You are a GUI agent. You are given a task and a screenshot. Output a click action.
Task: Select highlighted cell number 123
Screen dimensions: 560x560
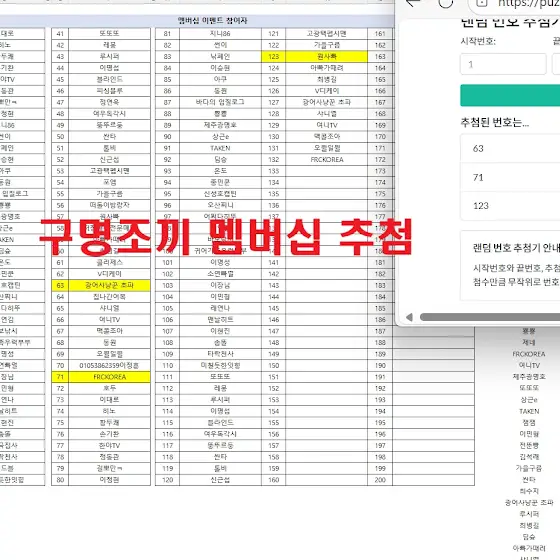[274, 56]
